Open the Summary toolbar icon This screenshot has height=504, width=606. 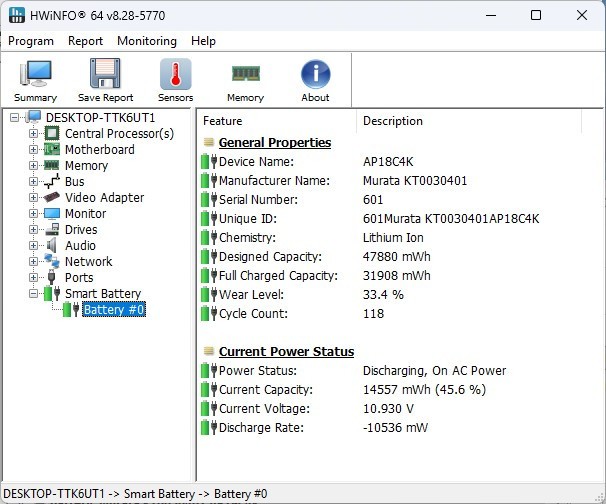35,73
